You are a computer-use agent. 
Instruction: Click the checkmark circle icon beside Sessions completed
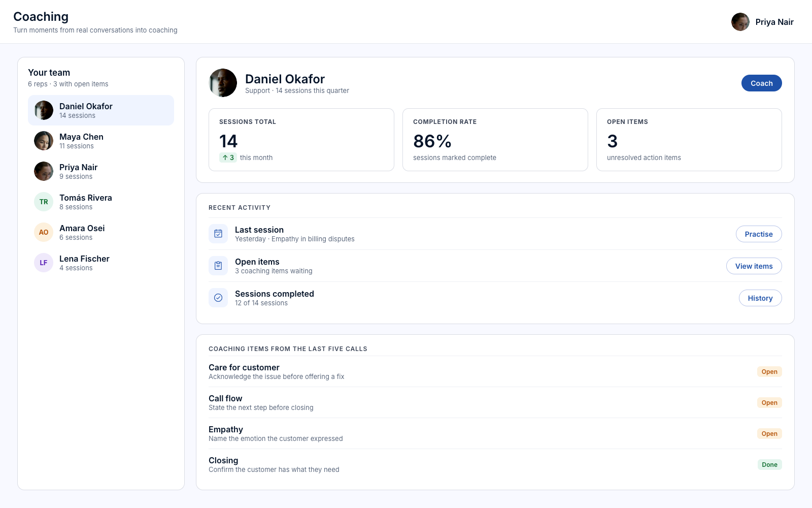[218, 298]
